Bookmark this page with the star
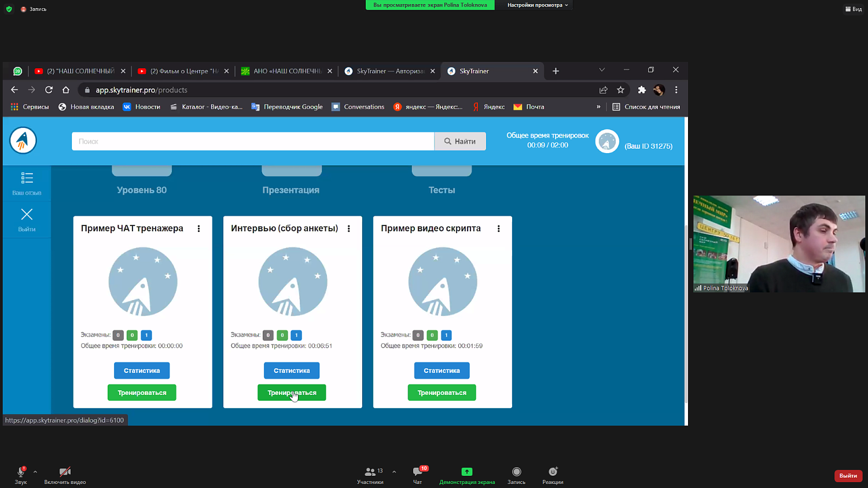Screen dimensions: 868x488 (620, 90)
